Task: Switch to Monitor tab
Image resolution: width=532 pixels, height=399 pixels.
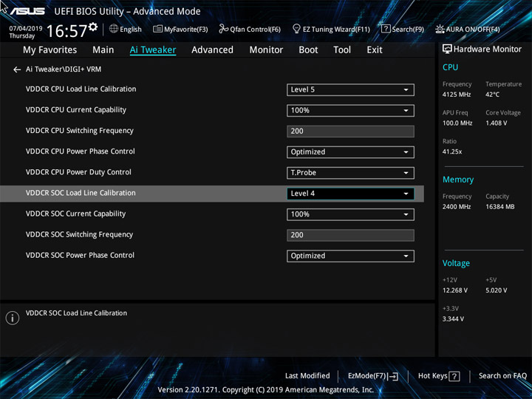Action: coord(266,50)
